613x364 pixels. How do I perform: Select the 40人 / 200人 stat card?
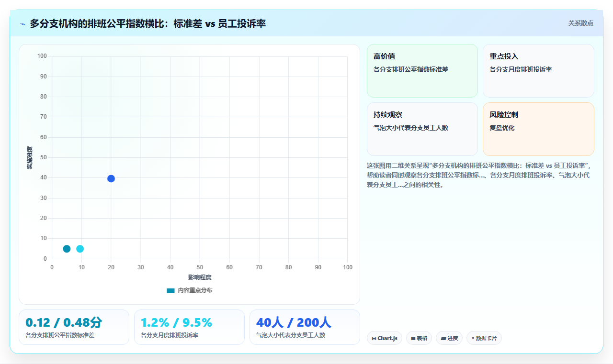pyautogui.click(x=305, y=327)
